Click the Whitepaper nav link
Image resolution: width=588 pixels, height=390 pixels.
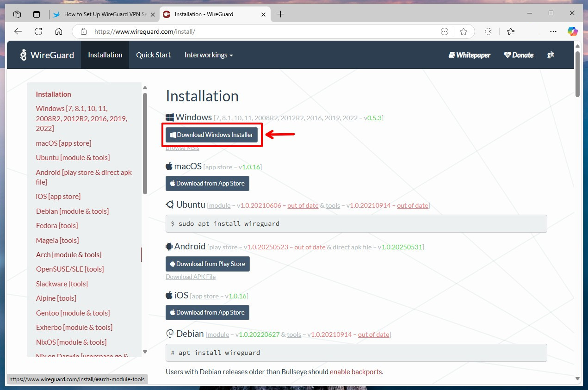pyautogui.click(x=469, y=55)
